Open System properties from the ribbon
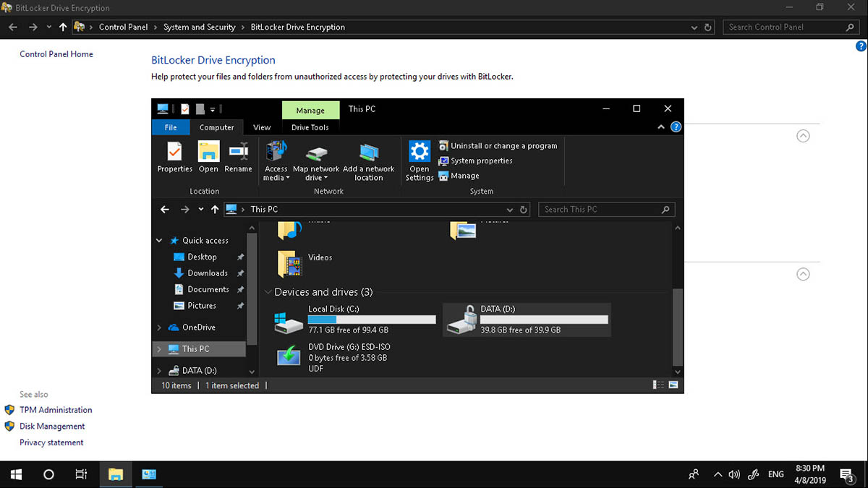The height and width of the screenshot is (488, 868). pos(475,160)
